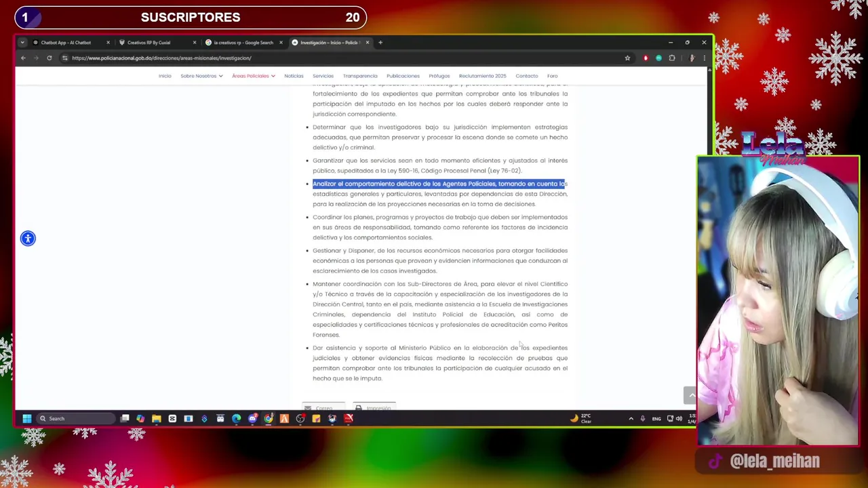
Task: Expand the Áreas Policiales dropdown menu
Action: (x=254, y=76)
